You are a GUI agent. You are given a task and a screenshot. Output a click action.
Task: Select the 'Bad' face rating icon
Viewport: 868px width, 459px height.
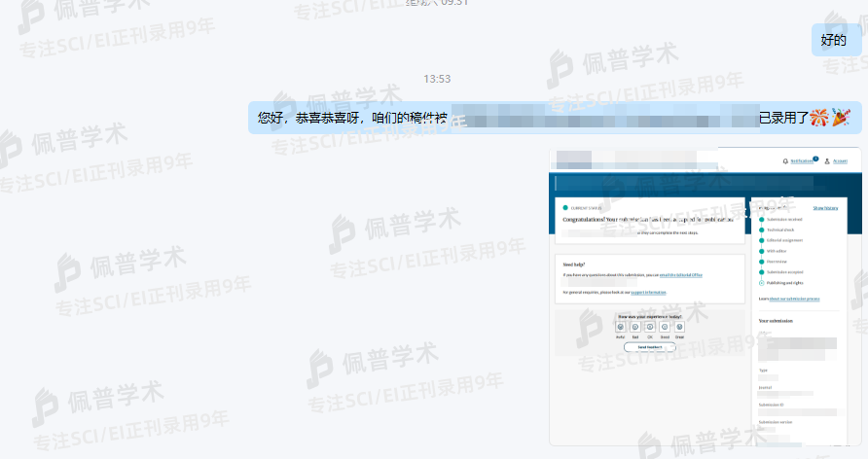[x=634, y=327]
